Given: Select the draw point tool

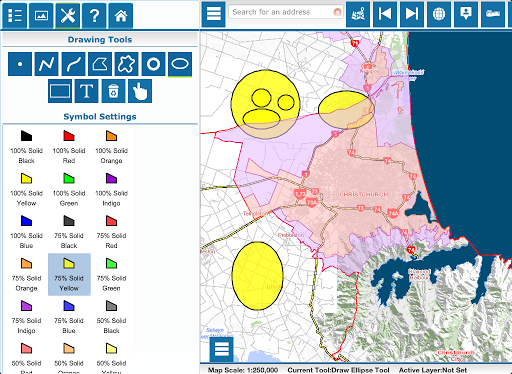Looking at the screenshot, I should (20, 64).
